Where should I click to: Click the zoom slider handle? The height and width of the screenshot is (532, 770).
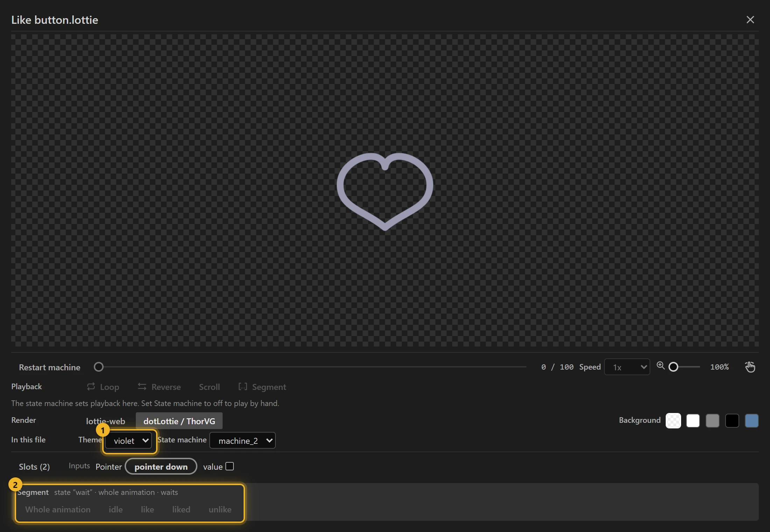pyautogui.click(x=673, y=367)
